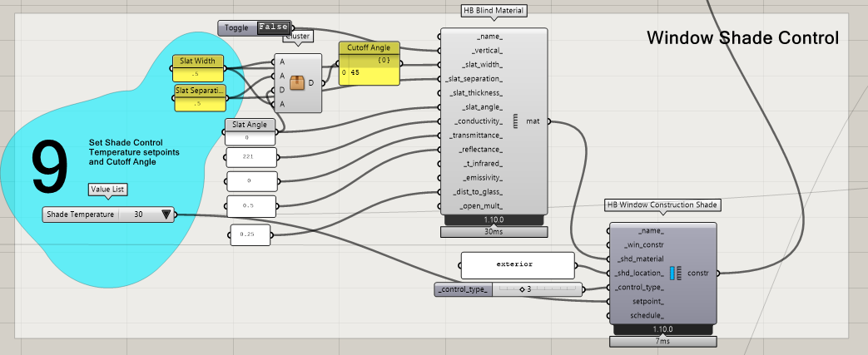The image size is (868, 355).
Task: Click the setpoint_ input parameter
Action: 648,302
